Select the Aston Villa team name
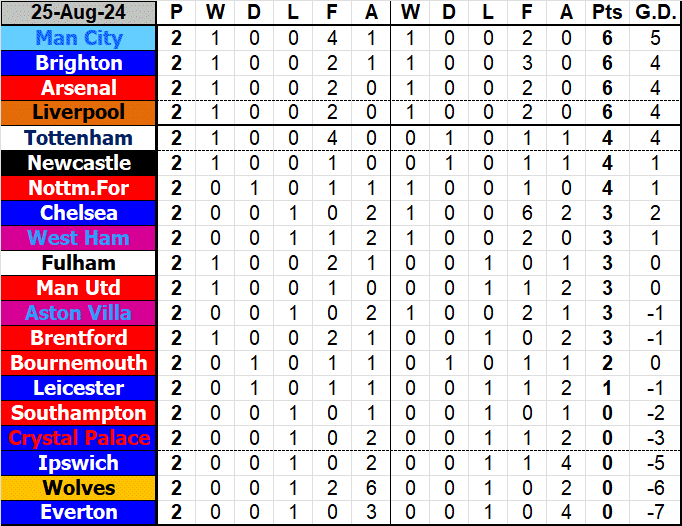 pos(79,313)
